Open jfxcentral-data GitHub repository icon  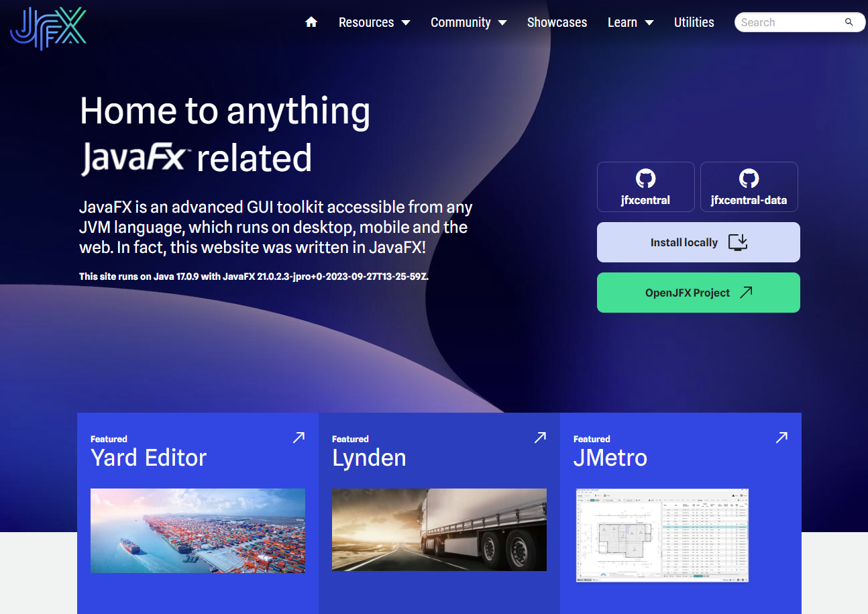click(x=749, y=179)
